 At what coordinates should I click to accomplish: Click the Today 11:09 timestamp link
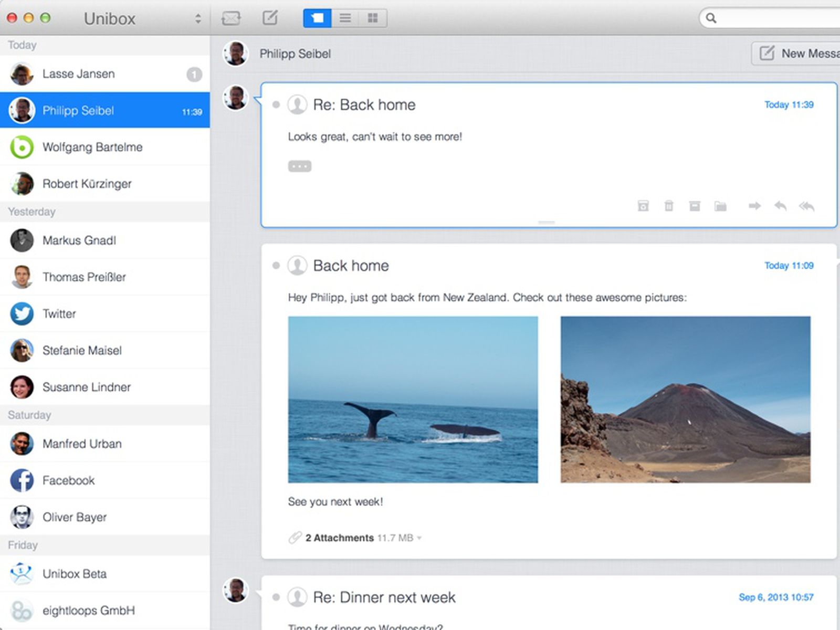(x=789, y=266)
